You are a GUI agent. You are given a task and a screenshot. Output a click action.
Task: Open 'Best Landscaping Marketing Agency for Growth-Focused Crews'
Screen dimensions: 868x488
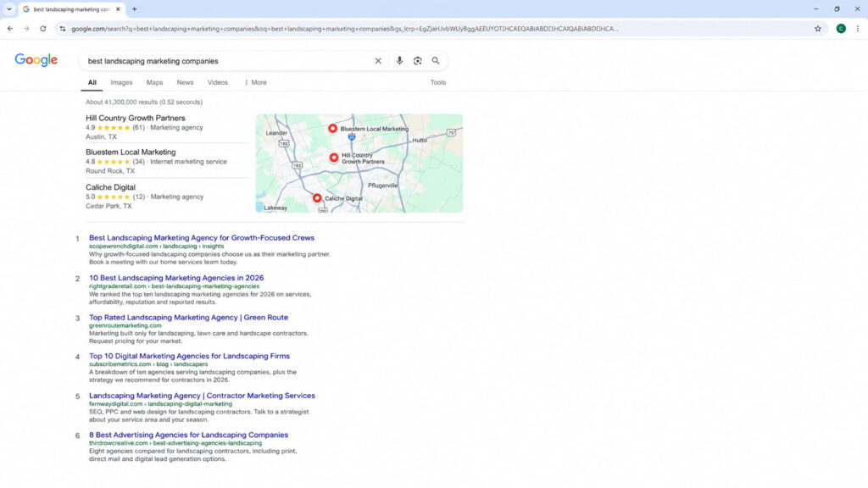coord(202,238)
